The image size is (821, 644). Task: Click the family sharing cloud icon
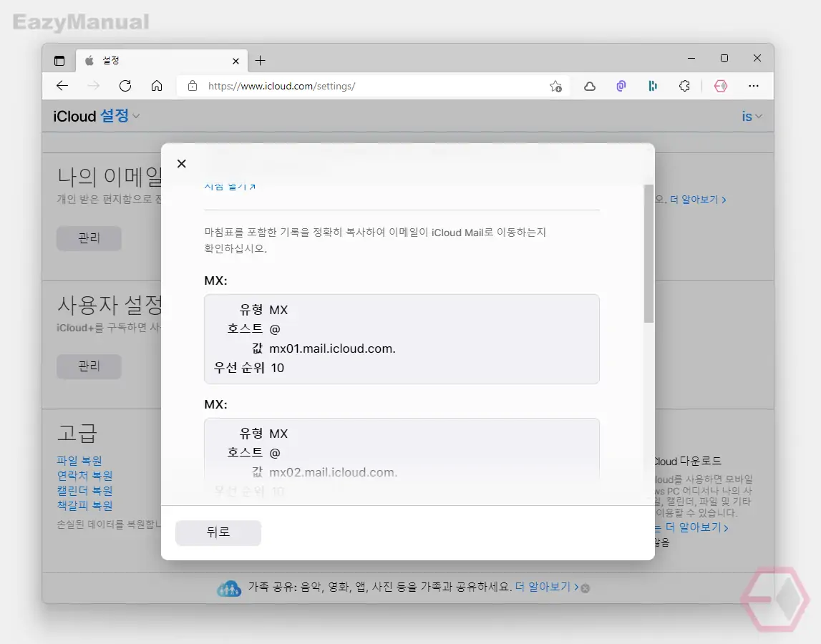tap(229, 588)
